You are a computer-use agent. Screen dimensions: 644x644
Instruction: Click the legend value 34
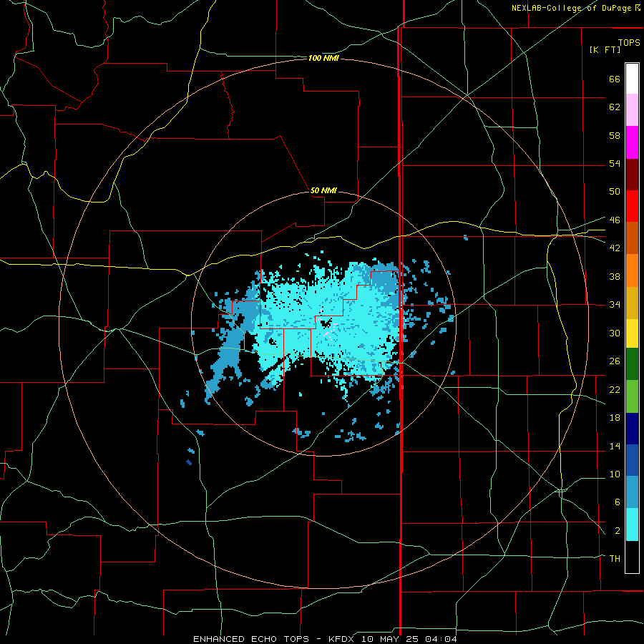pyautogui.click(x=615, y=304)
